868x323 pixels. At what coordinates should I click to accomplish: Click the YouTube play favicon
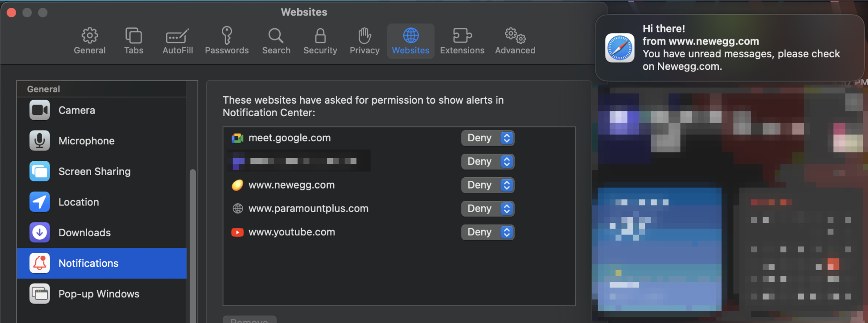click(x=237, y=232)
